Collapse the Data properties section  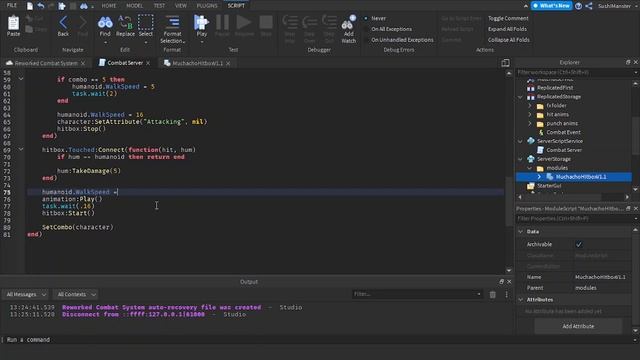(x=520, y=231)
